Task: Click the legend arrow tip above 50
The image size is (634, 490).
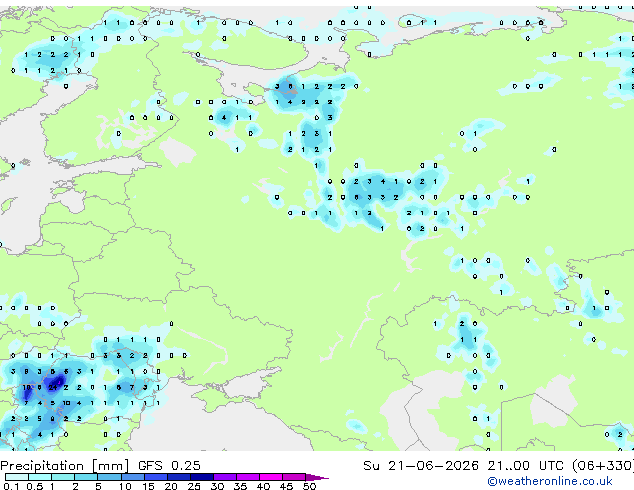Action: click(317, 477)
